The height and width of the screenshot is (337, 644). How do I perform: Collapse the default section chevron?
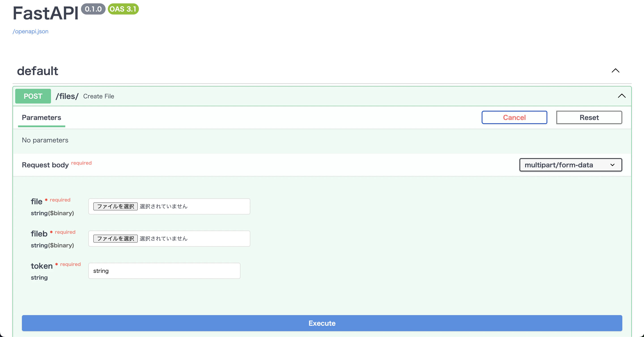click(615, 71)
